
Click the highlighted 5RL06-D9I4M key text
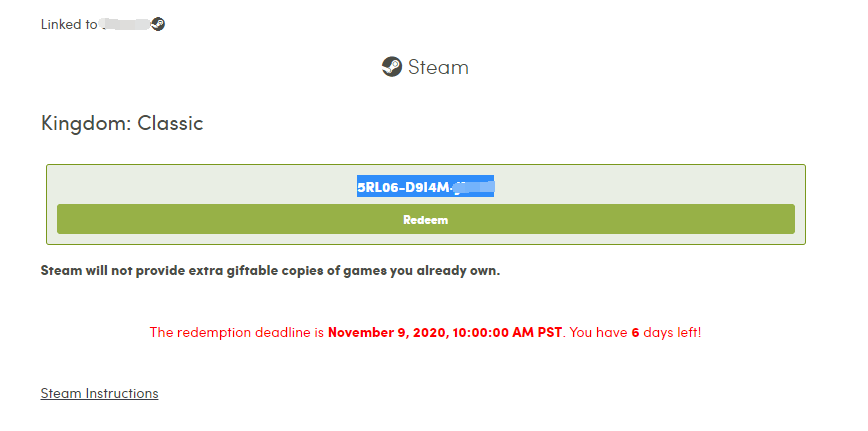[x=404, y=186]
